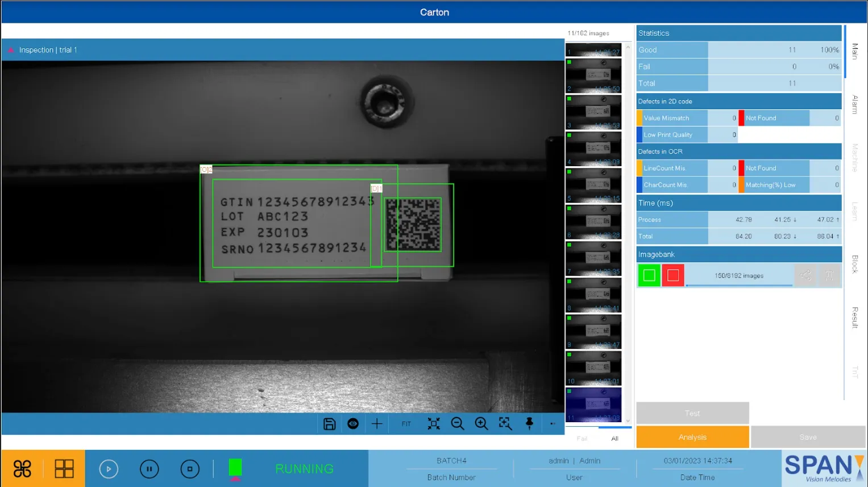Fit image using FIT button
868x487 pixels.
click(x=406, y=424)
